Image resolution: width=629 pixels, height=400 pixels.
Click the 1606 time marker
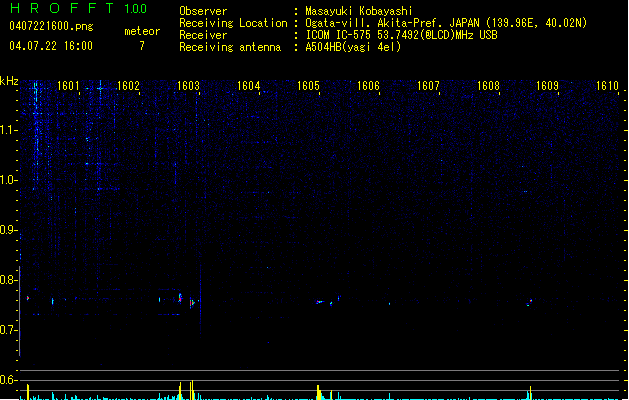tap(368, 86)
